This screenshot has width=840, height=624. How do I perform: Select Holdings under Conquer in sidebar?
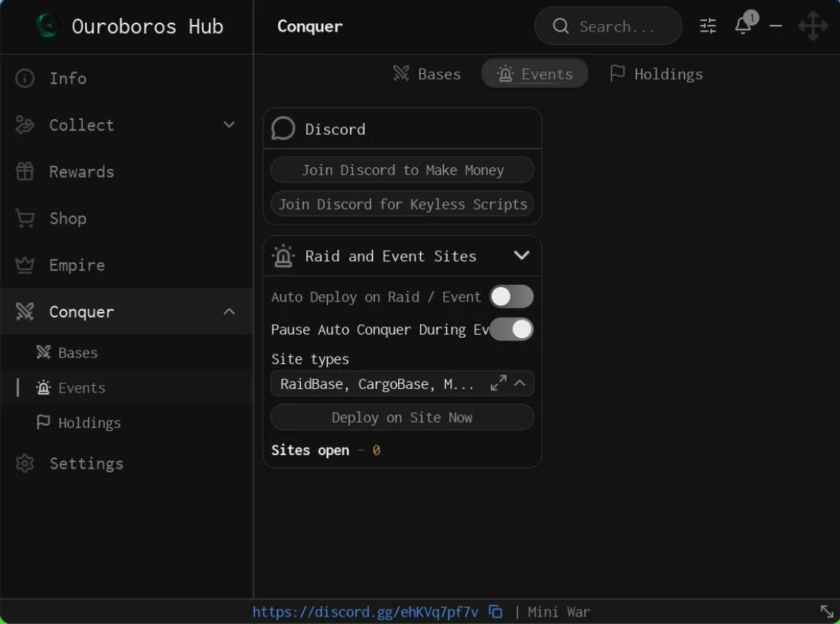coord(127,423)
